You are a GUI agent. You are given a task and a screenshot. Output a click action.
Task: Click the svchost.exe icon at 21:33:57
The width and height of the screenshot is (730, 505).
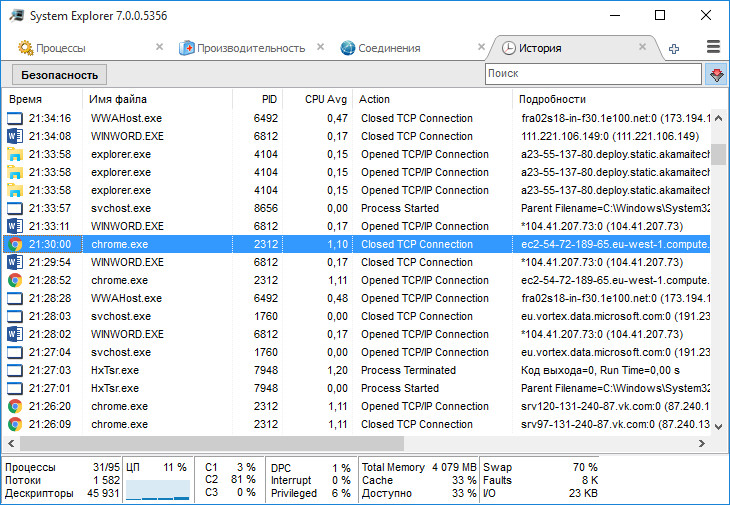(15, 209)
